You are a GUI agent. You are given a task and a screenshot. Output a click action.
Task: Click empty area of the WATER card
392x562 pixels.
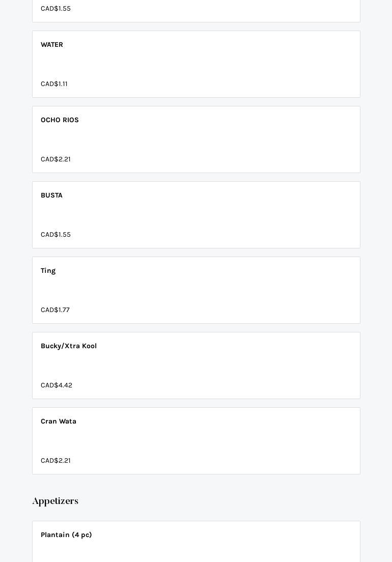click(229, 64)
